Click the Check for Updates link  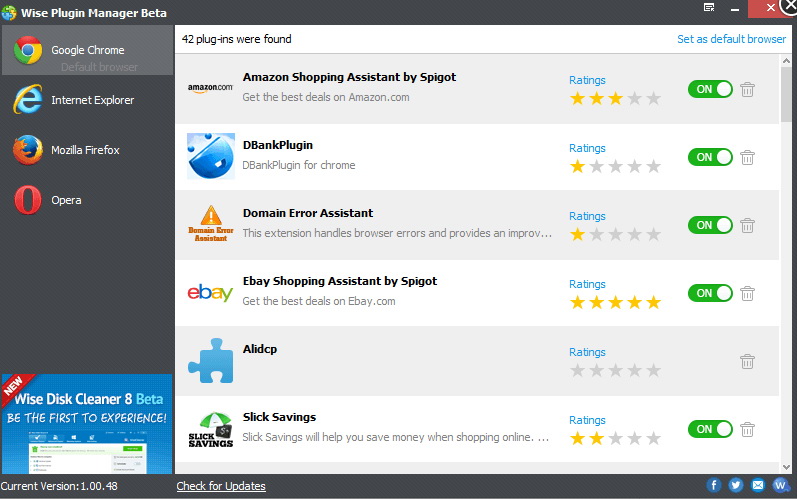[221, 486]
